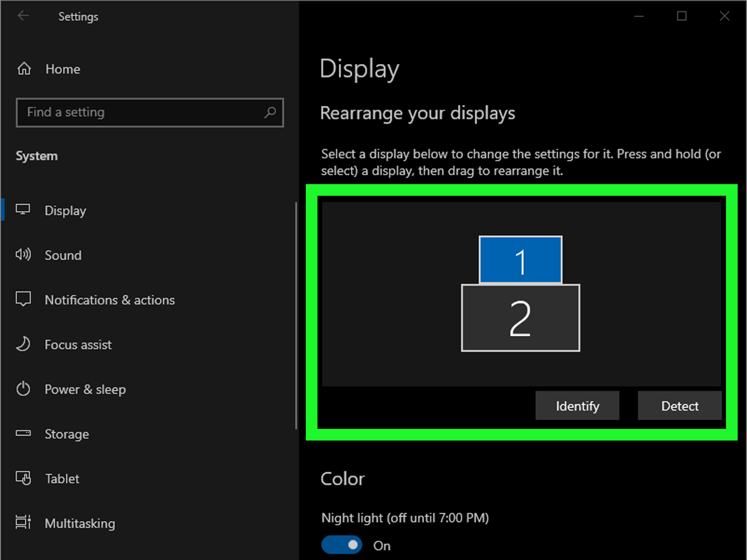The height and width of the screenshot is (560, 747).
Task: Close the Settings window
Action: click(x=724, y=16)
